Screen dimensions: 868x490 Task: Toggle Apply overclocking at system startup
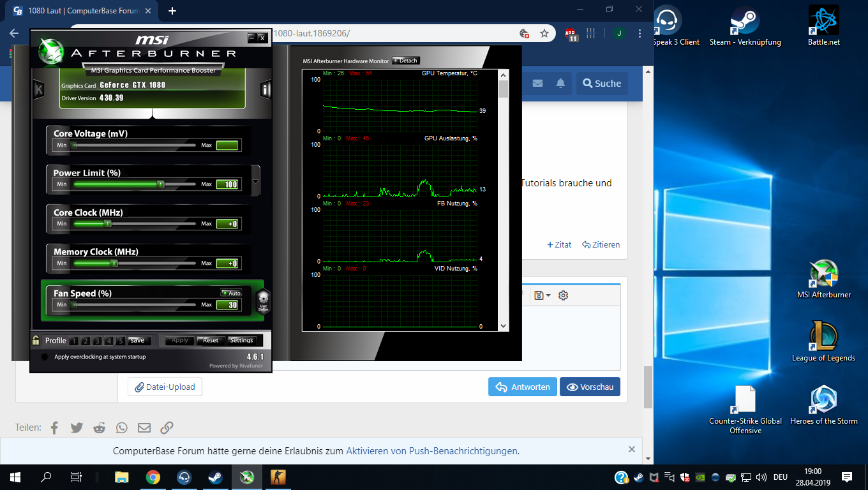(x=44, y=357)
